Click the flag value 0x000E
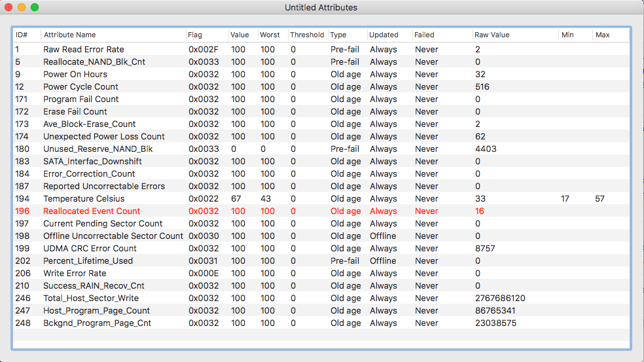 click(x=204, y=273)
